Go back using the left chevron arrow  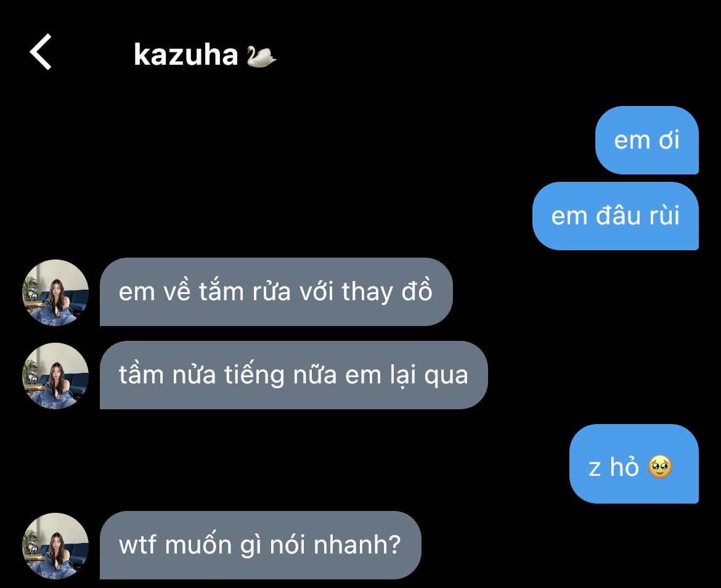pyautogui.click(x=41, y=52)
